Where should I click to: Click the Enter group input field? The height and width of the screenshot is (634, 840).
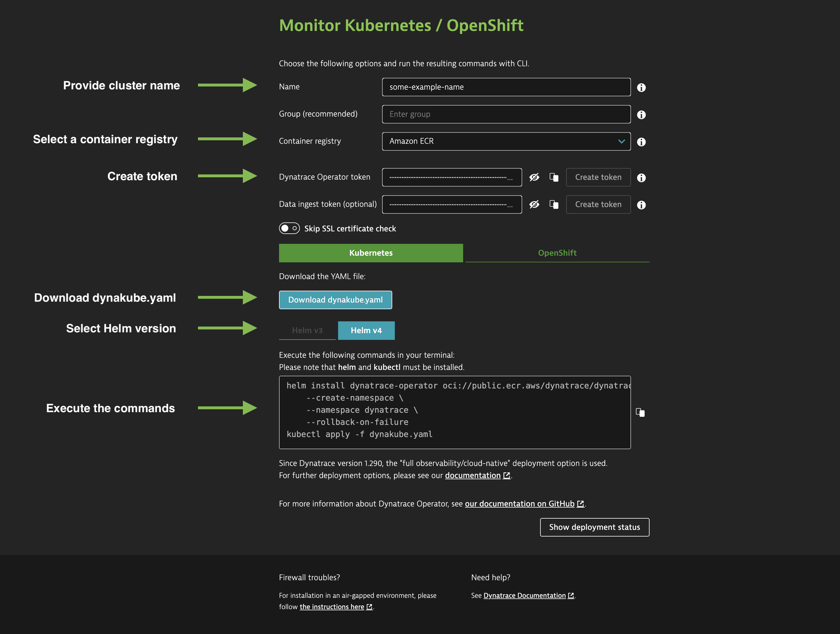pos(506,115)
